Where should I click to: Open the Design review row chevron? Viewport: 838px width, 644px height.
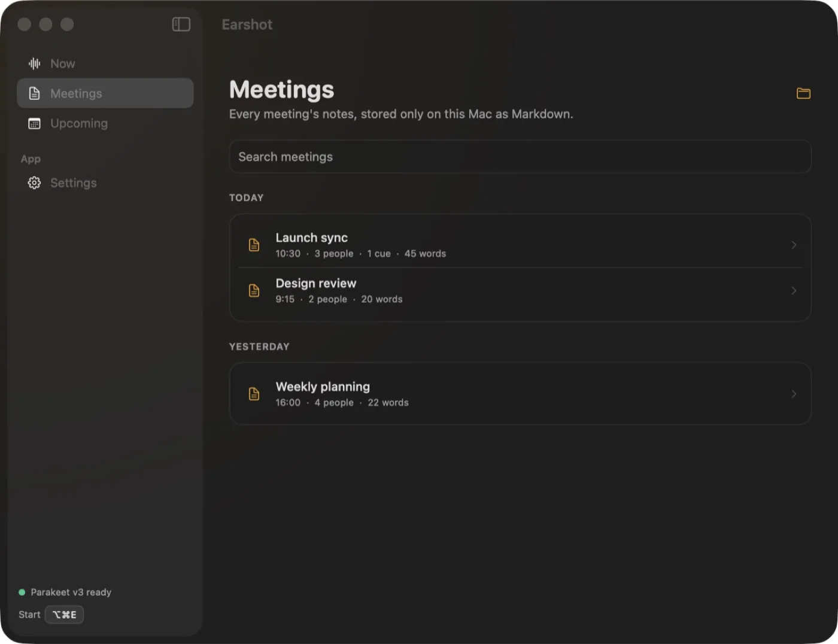pyautogui.click(x=794, y=290)
